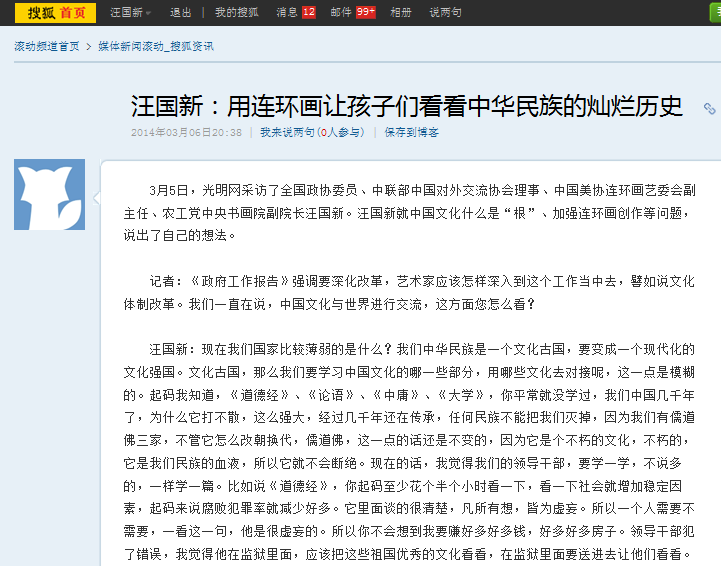Viewport: 721px width, 566px height.
Task: Click 我来说两句 comment link
Action: [289, 132]
